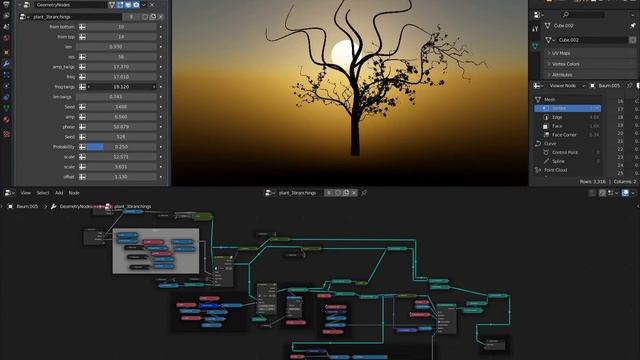Open the Physics properties tab

pyautogui.click(x=6, y=86)
